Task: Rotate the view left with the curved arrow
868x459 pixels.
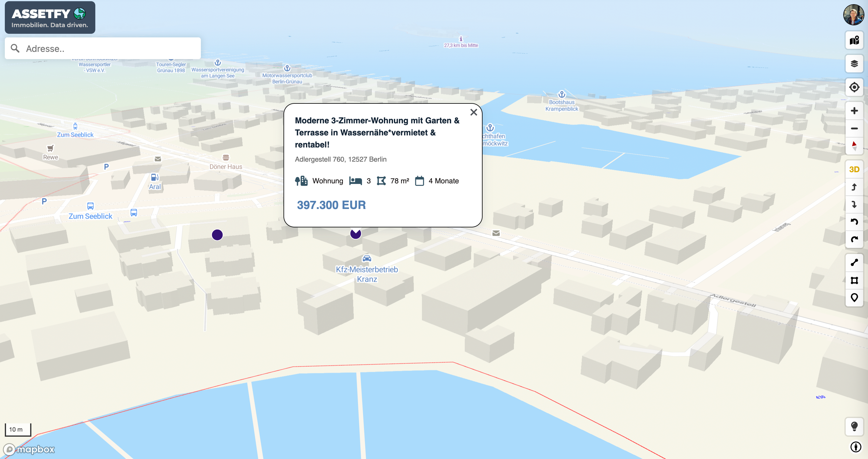Action: tap(854, 221)
